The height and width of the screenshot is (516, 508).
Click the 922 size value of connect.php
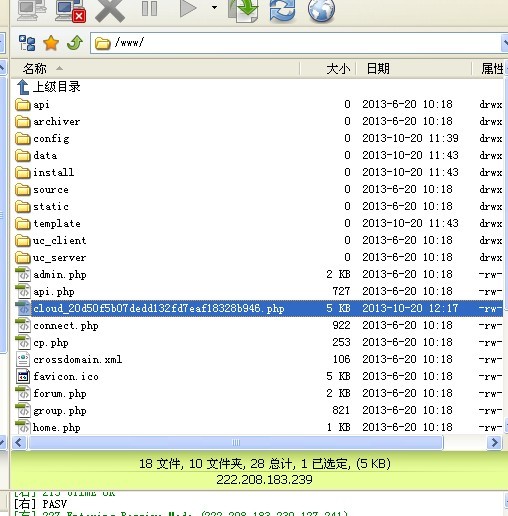(x=341, y=325)
